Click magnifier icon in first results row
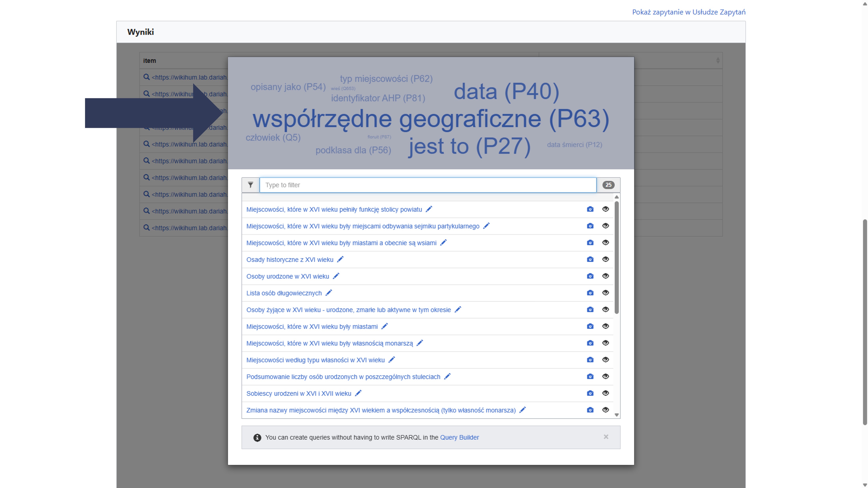 (146, 77)
